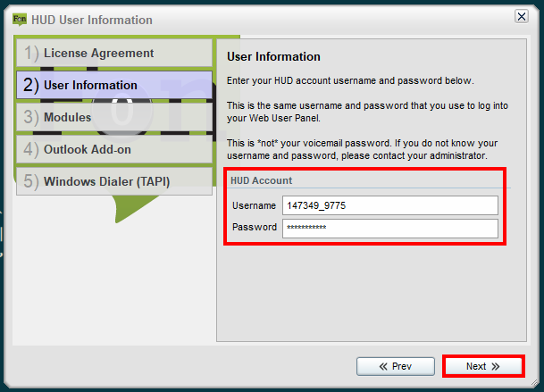Click the User Information heading text
Screen dimensions: 544x392
[273, 56]
